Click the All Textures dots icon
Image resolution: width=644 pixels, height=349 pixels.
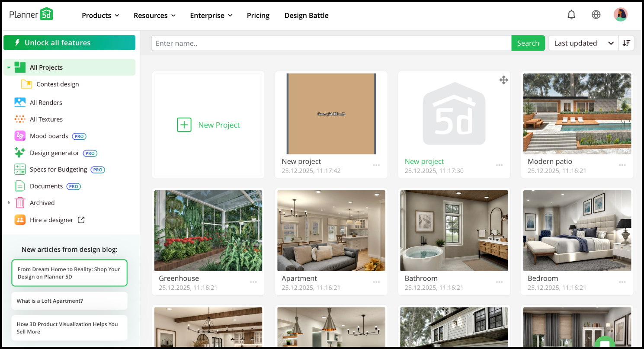click(20, 119)
